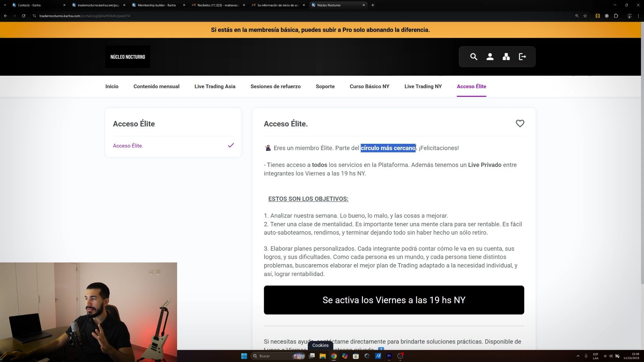Open the browser zoom magnifier icon

577,16
